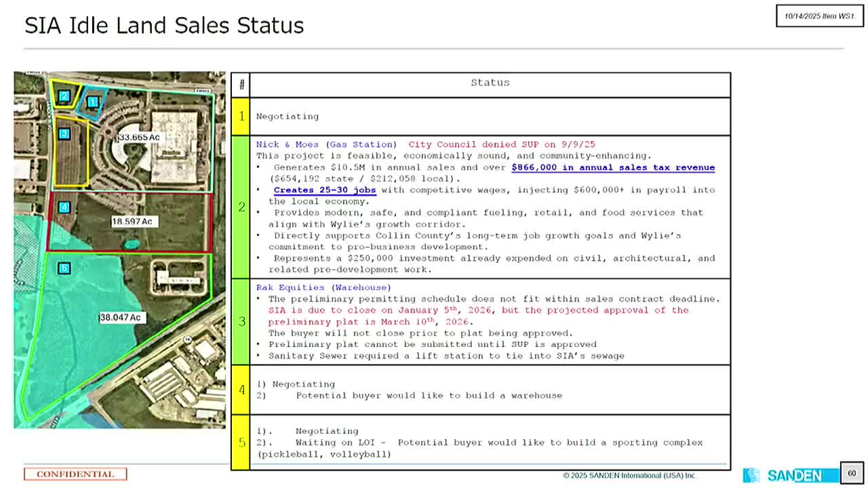868x488 pixels.
Task: Click the "Waiting on LOI" line in row 5
Action: click(x=479, y=443)
